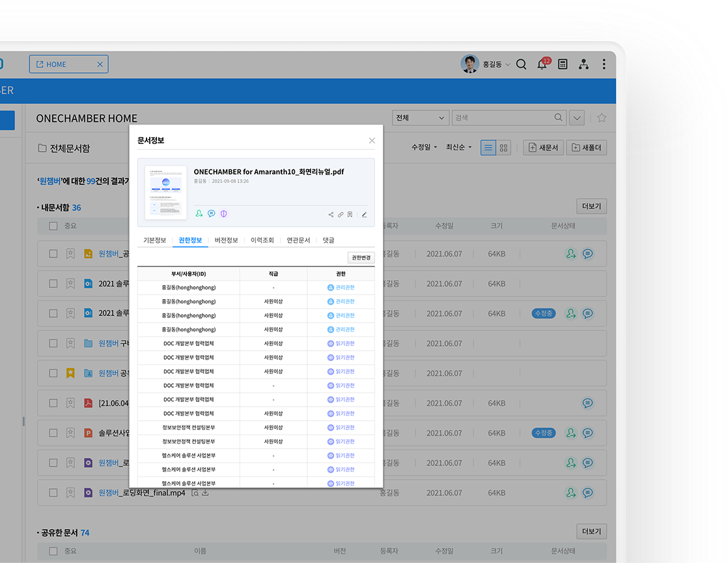This screenshot has width=728, height=563.
Task: Click the 권한변경 button
Action: [x=361, y=257]
